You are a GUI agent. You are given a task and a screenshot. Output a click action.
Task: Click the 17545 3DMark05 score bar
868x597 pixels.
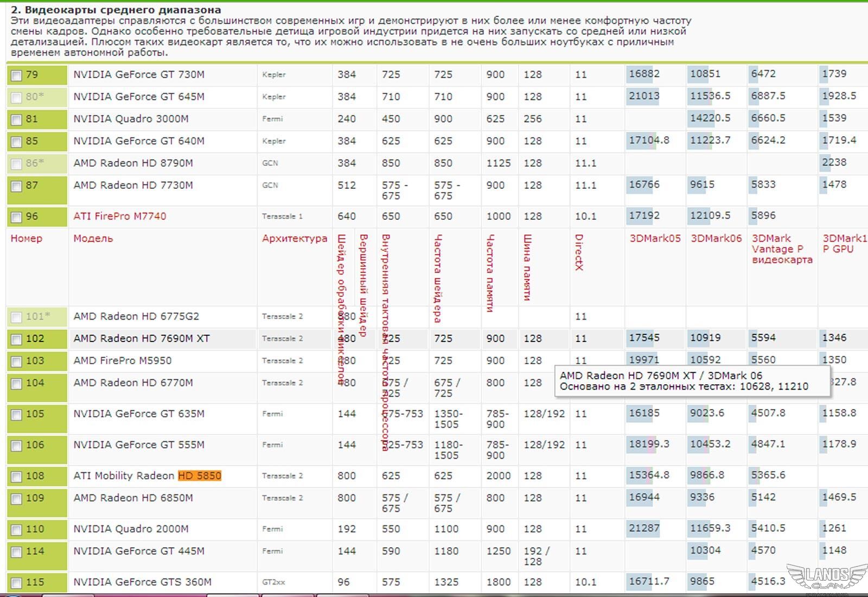(x=644, y=338)
